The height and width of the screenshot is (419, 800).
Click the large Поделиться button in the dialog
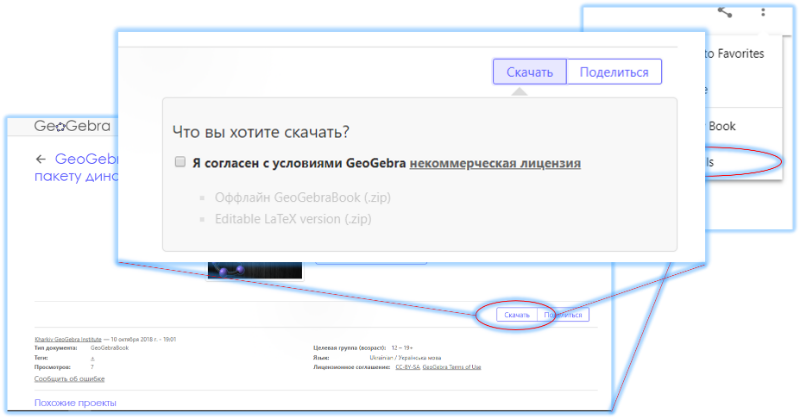[x=614, y=71]
